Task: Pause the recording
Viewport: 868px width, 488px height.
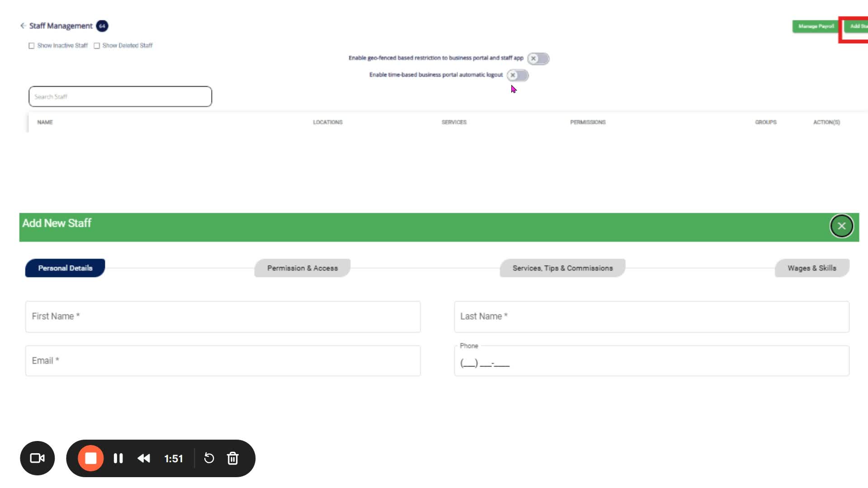Action: (118, 458)
